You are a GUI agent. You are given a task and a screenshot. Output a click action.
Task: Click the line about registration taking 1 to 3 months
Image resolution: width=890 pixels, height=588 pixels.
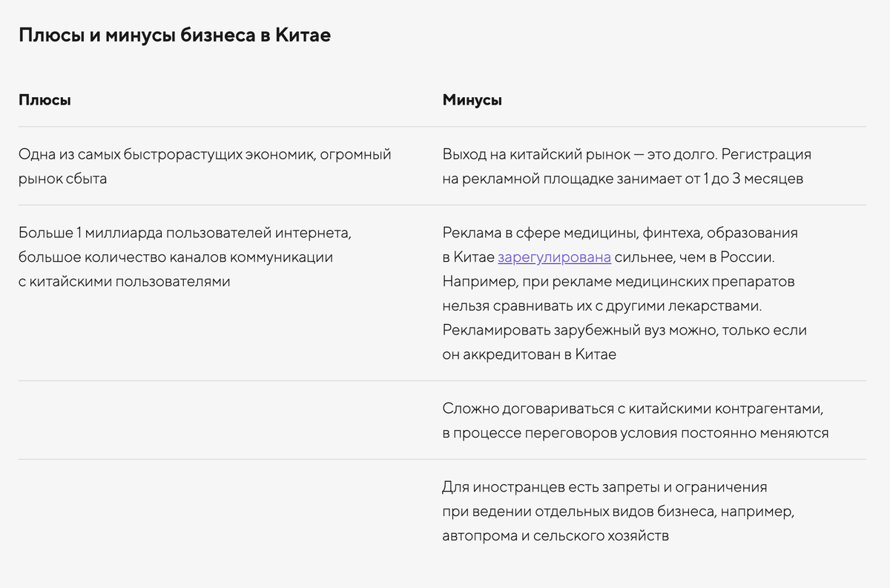pos(623,179)
